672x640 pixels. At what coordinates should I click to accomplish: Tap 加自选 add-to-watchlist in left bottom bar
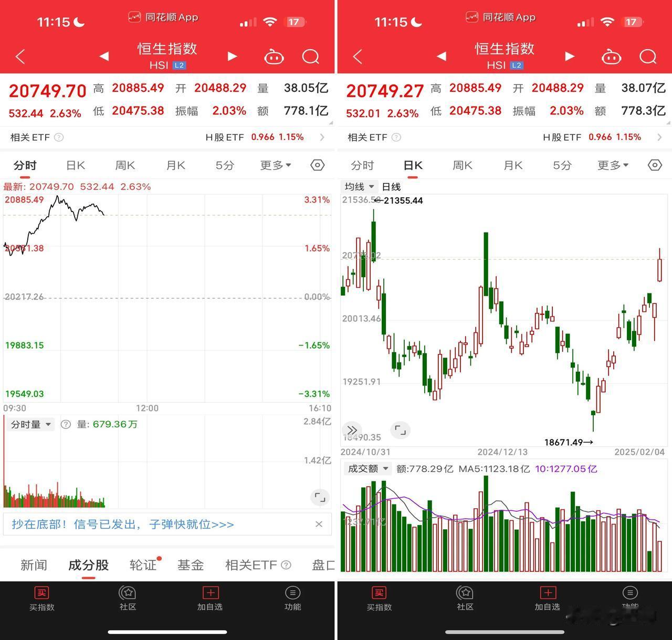(x=210, y=599)
